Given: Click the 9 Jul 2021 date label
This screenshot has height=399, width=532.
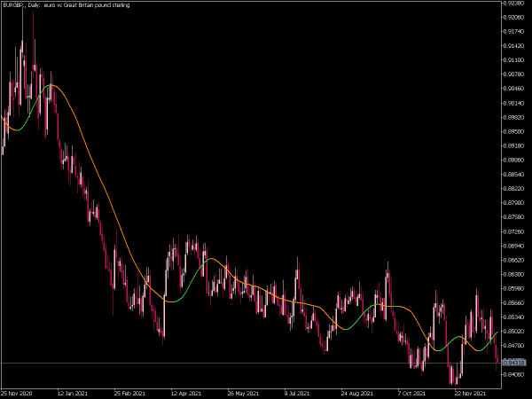Looking at the screenshot, I should coord(298,394).
